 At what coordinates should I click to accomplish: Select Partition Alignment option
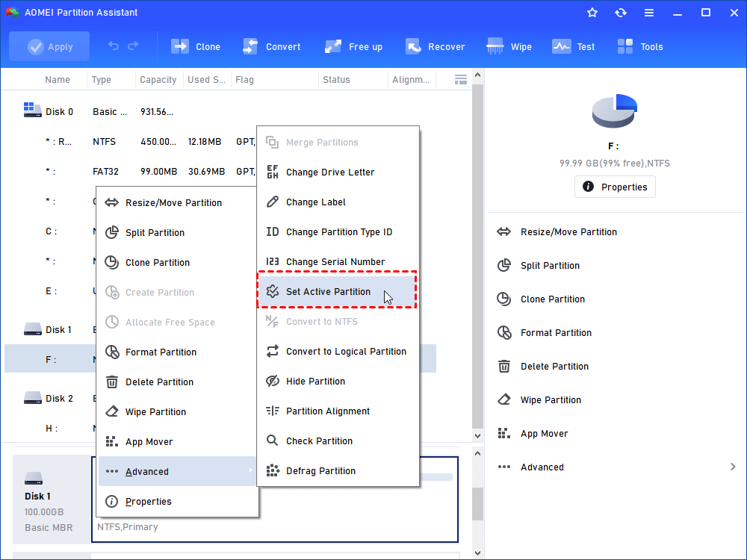[338, 411]
